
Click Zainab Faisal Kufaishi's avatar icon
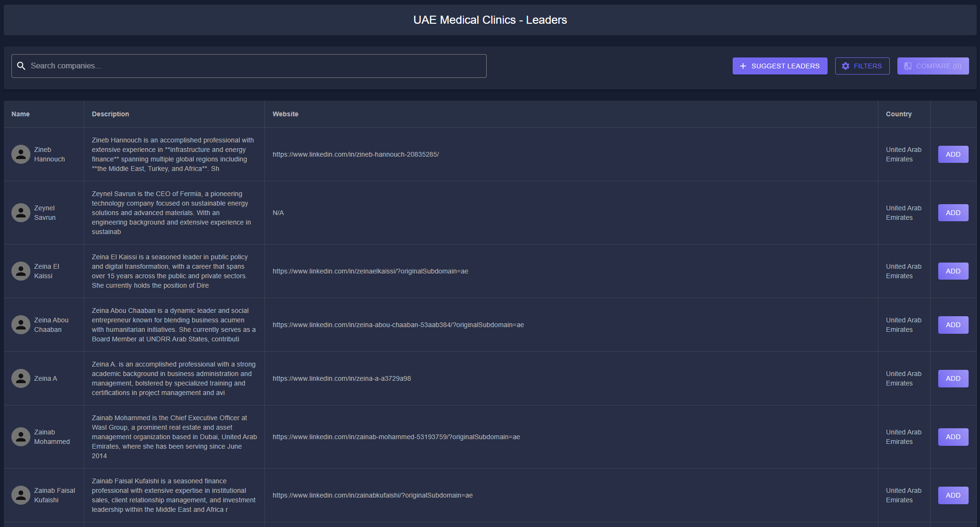[x=21, y=495]
